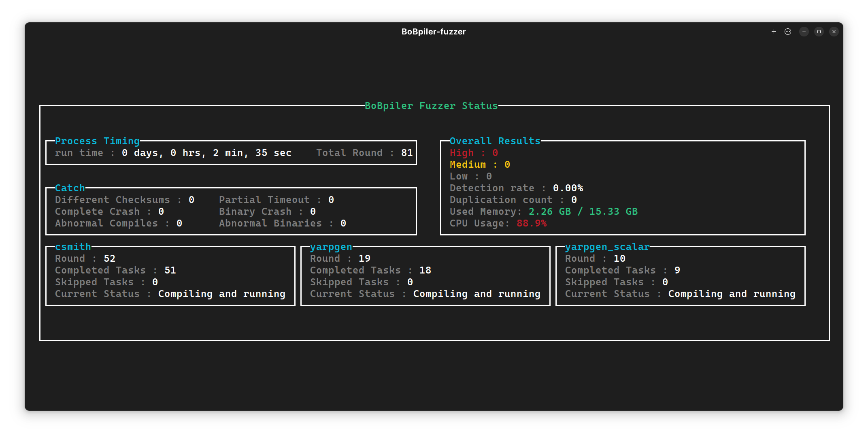868x438 pixels.
Task: Open the circled ellipsis terminal menu
Action: pos(788,32)
